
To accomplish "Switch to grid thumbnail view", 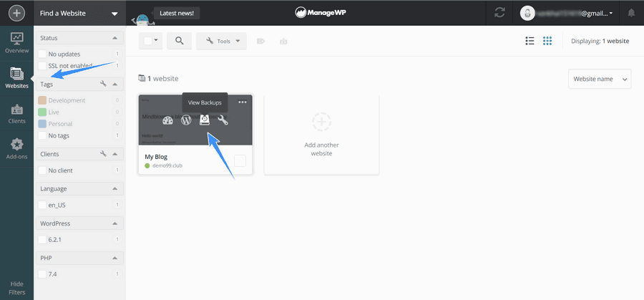I will [x=547, y=41].
